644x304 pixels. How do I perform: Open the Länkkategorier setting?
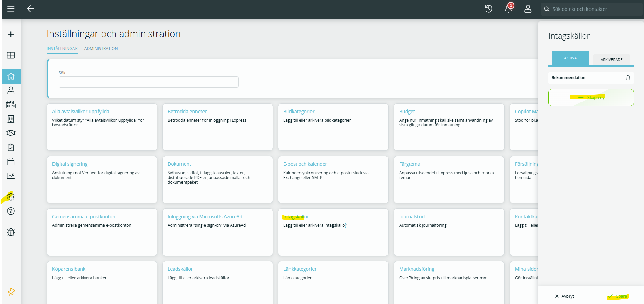333,283
